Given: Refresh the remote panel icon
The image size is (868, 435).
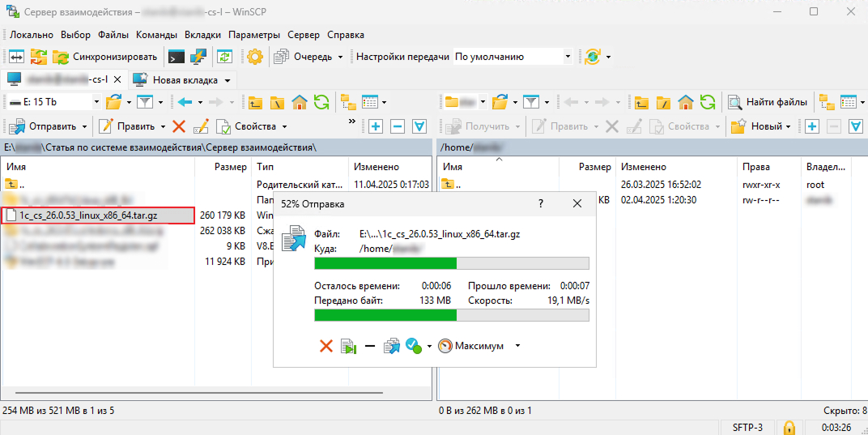Looking at the screenshot, I should click(708, 102).
